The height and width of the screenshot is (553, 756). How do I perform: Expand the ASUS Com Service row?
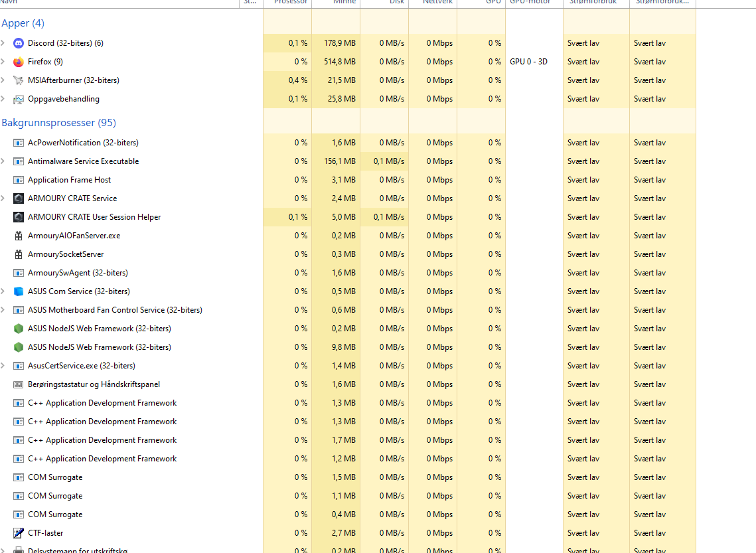point(3,291)
